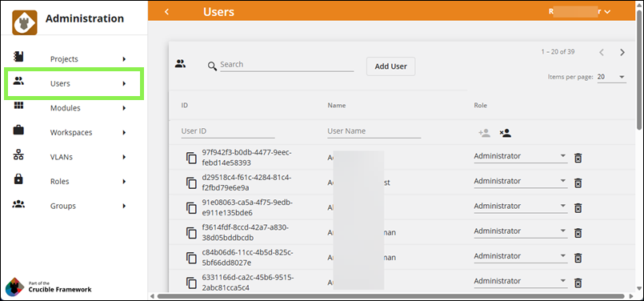This screenshot has height=301, width=644.
Task: Click the Groups icon in sidebar
Action: [x=18, y=203]
